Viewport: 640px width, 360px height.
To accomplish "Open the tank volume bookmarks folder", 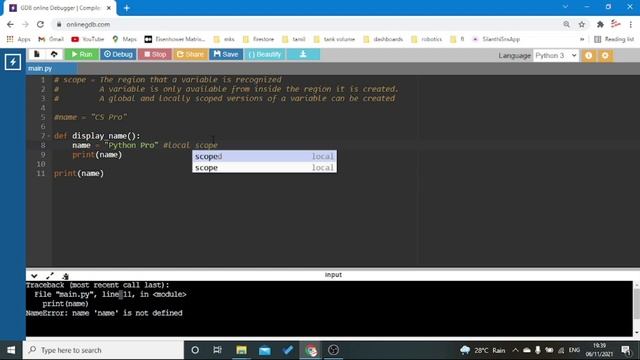I will coord(334,39).
